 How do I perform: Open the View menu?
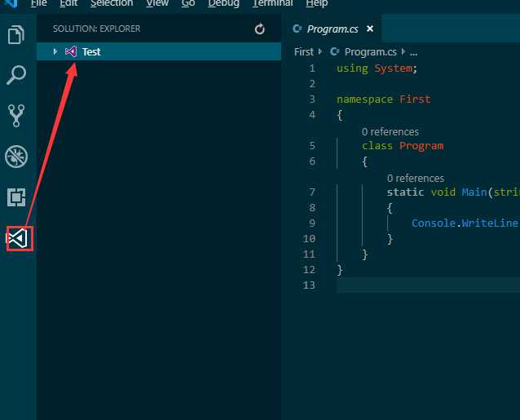[x=157, y=3]
